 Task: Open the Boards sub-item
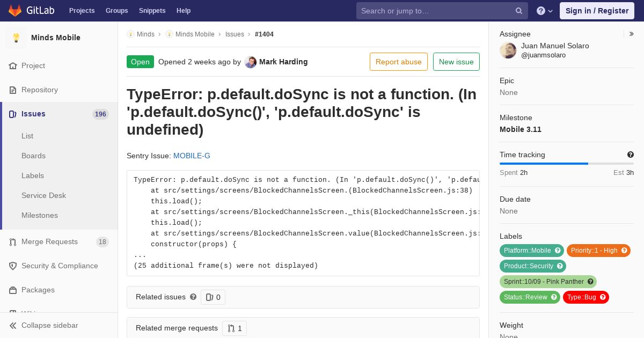(33, 156)
